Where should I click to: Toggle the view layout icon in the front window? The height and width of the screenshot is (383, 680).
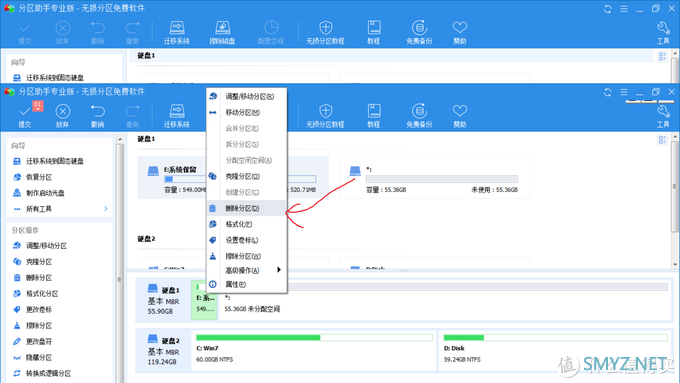coord(662,140)
